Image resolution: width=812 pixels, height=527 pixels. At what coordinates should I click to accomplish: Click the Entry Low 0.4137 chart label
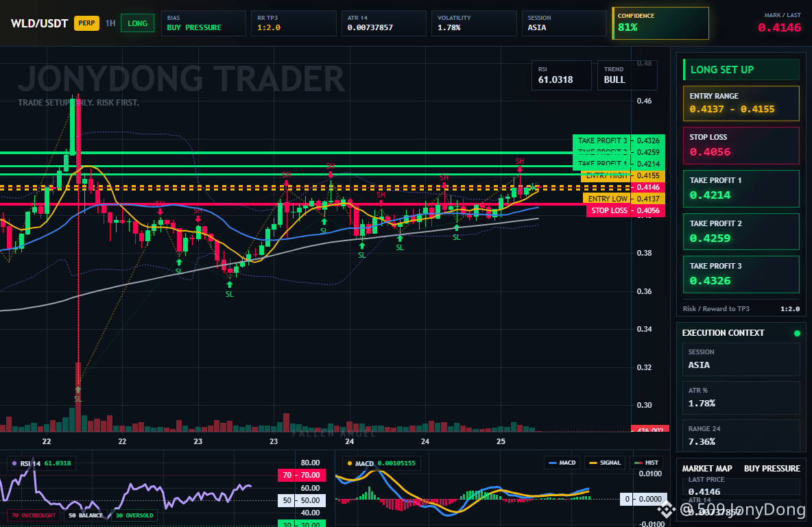[623, 199]
